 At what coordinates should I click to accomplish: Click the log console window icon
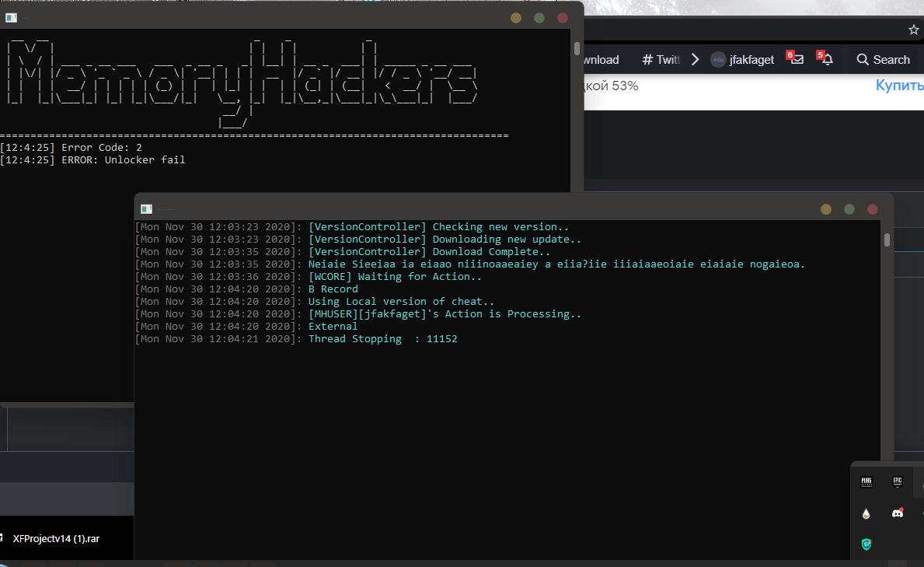[146, 209]
